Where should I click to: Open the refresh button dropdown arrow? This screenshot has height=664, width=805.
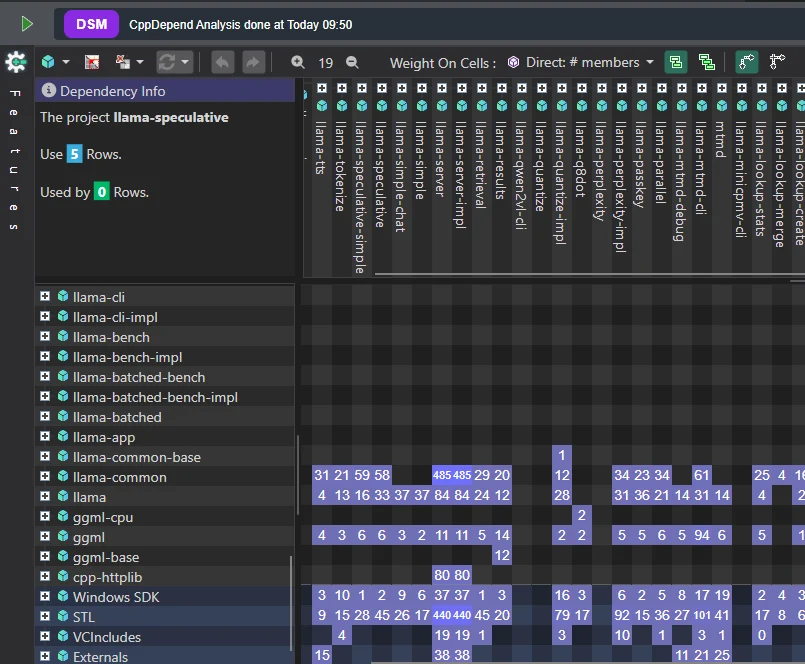point(185,63)
